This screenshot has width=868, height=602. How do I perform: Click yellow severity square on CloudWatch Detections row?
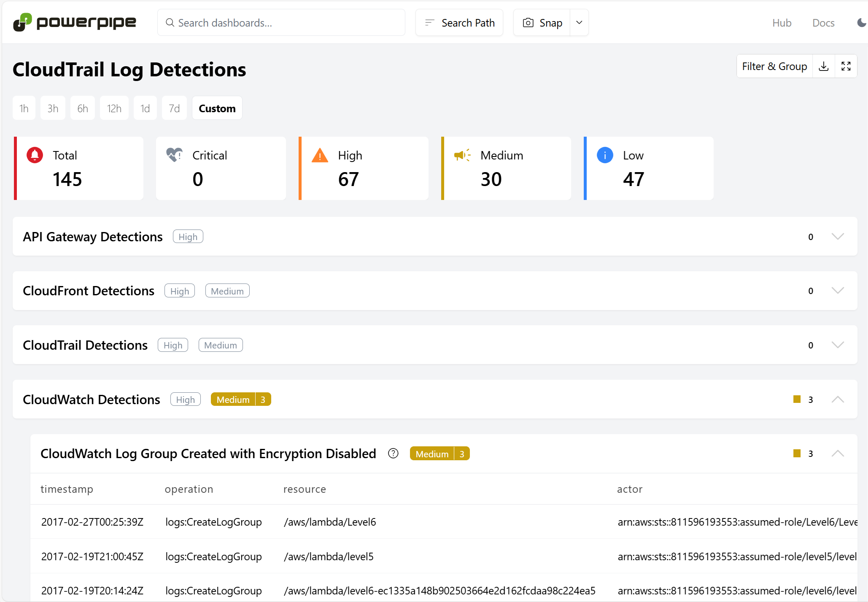tap(797, 399)
